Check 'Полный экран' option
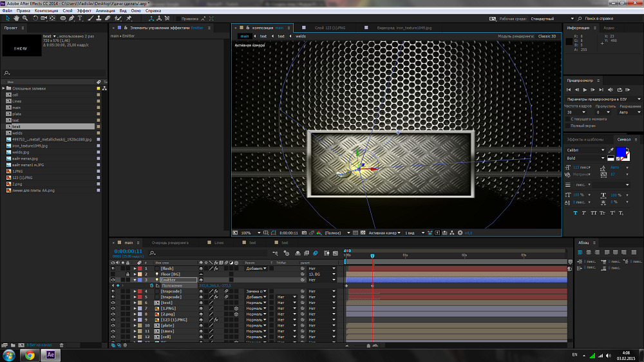644x362 pixels. [x=567, y=126]
